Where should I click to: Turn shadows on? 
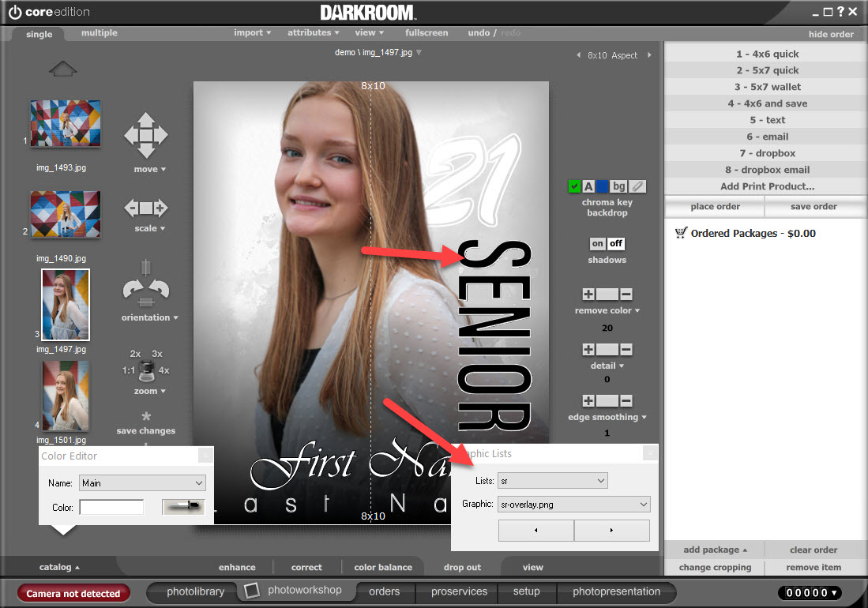pos(597,243)
